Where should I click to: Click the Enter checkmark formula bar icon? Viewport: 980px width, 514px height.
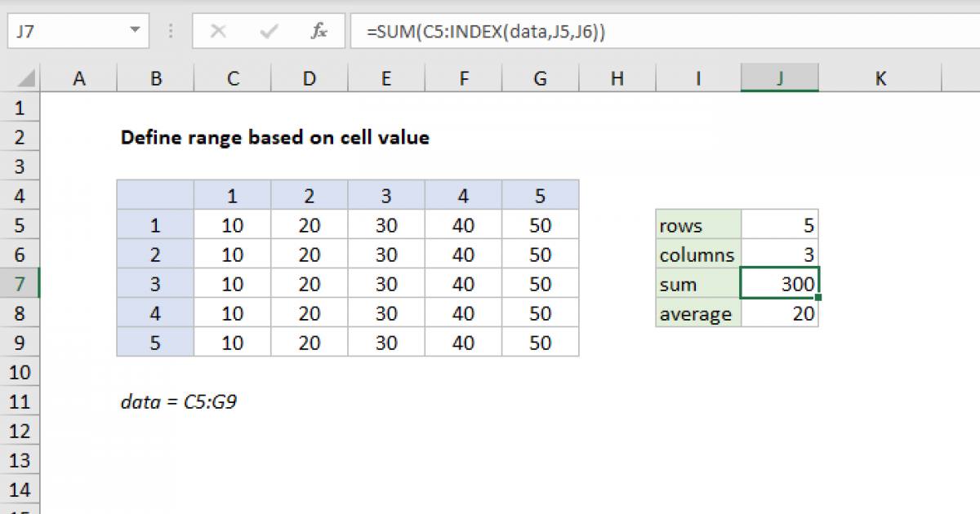(x=269, y=32)
